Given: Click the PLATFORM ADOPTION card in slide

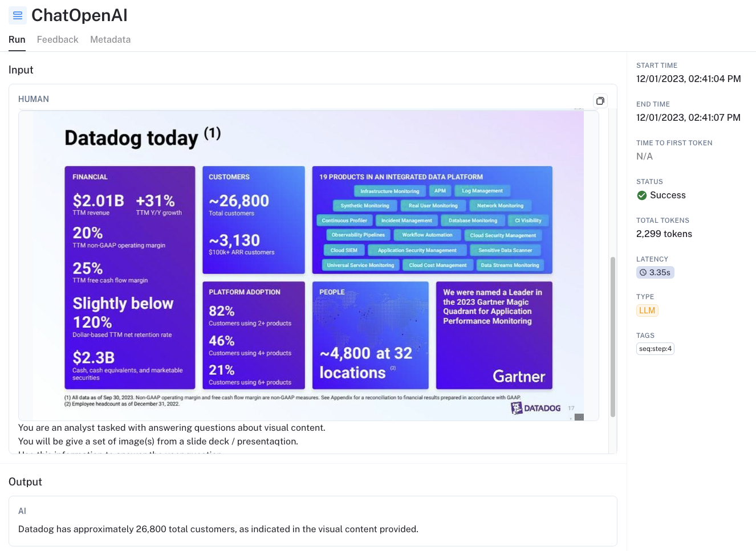Looking at the screenshot, I should pyautogui.click(x=254, y=335).
